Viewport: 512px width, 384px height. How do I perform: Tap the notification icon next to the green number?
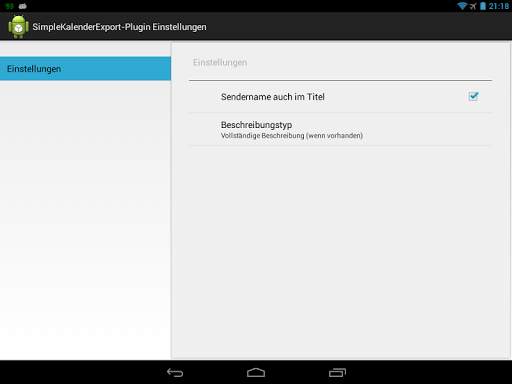point(22,6)
